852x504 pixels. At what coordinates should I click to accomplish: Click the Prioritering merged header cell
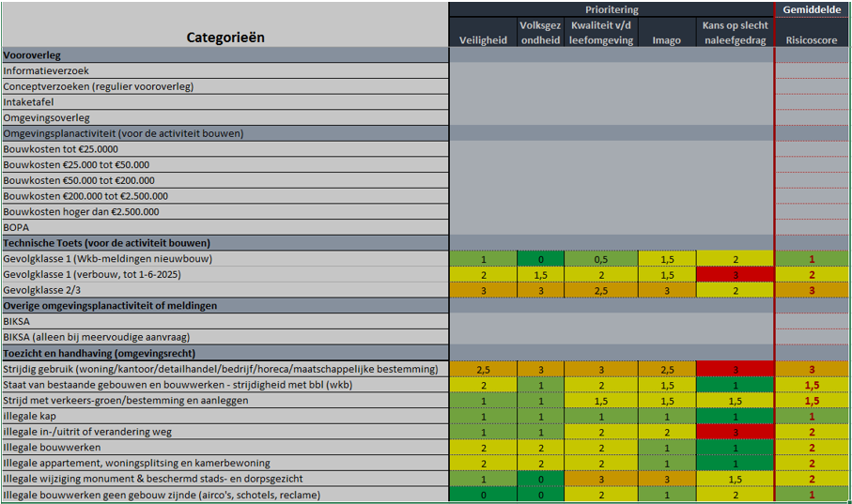point(611,9)
